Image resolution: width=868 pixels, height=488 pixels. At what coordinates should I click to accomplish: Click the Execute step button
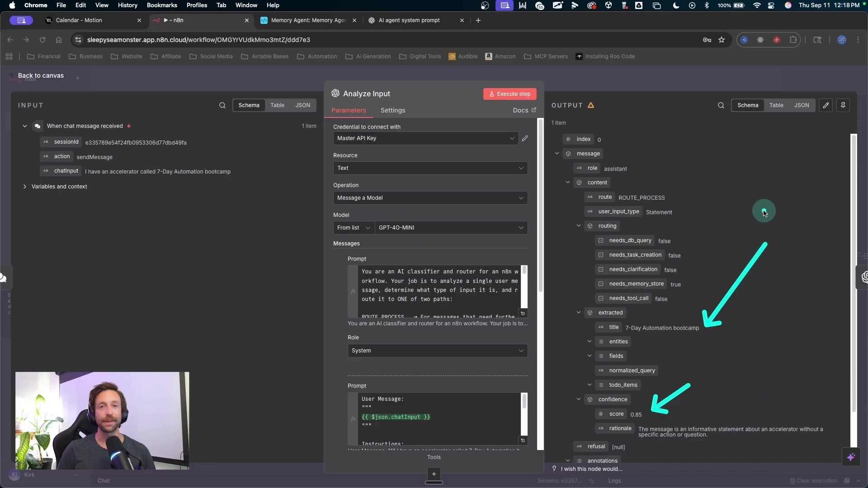(x=509, y=94)
